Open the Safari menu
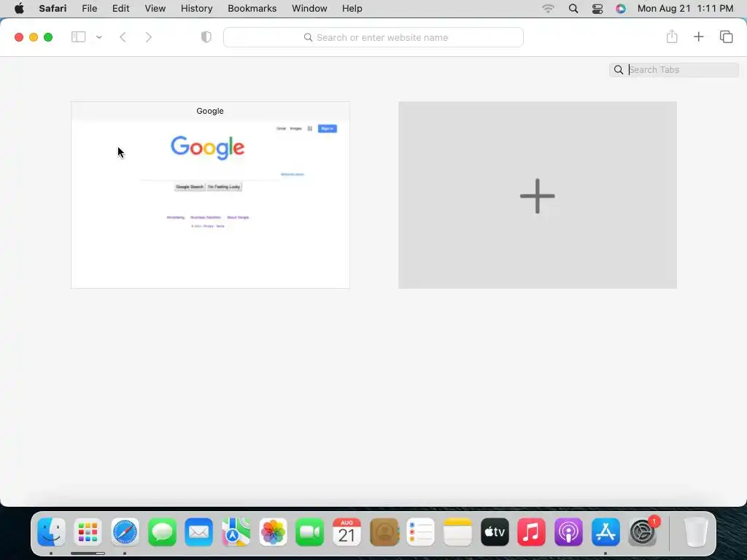This screenshot has width=747, height=560. [53, 8]
